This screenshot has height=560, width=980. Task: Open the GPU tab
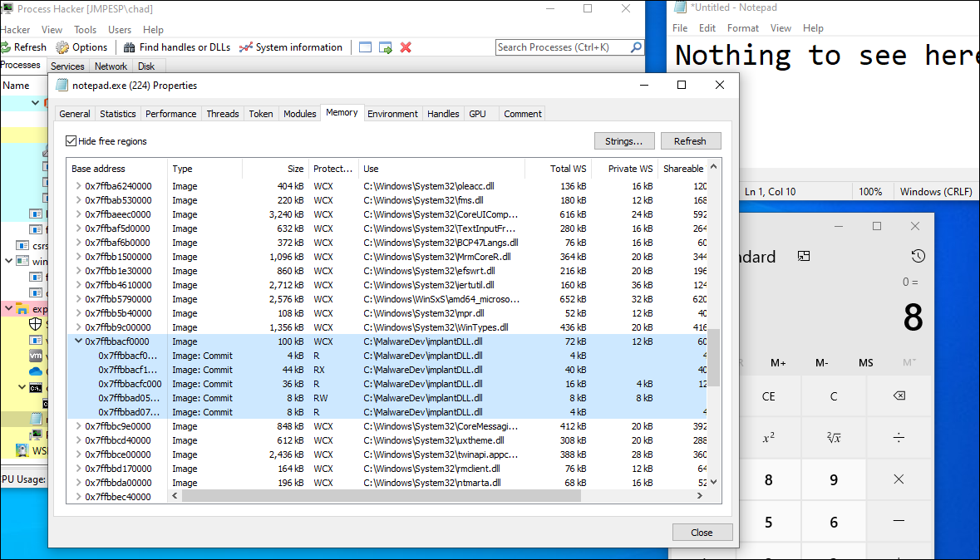click(477, 114)
